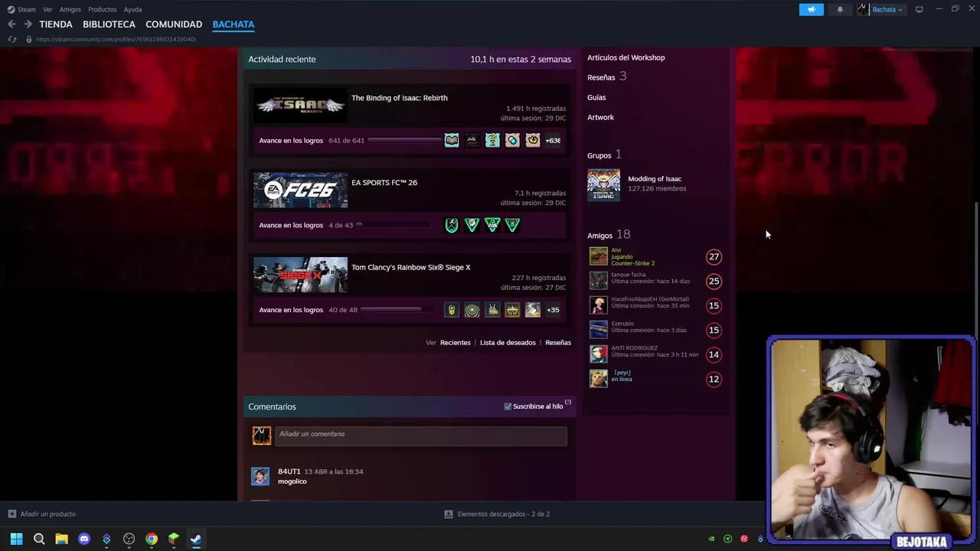Open the BACHATA profile tab
Screen dimensions: 980x551
click(234, 24)
